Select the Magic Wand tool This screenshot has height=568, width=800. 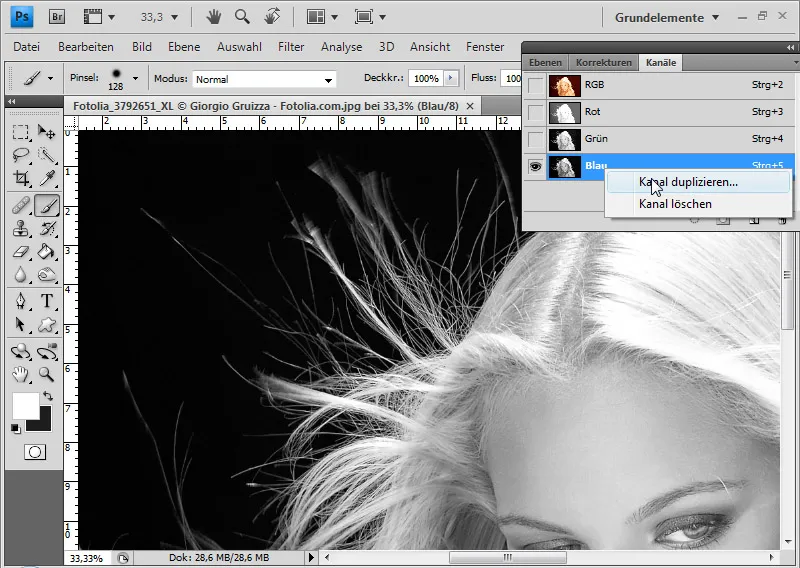tap(46, 155)
